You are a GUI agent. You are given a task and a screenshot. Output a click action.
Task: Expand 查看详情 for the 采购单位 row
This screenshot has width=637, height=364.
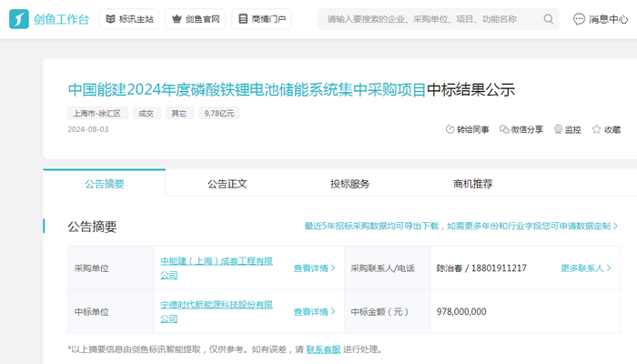pyautogui.click(x=314, y=268)
